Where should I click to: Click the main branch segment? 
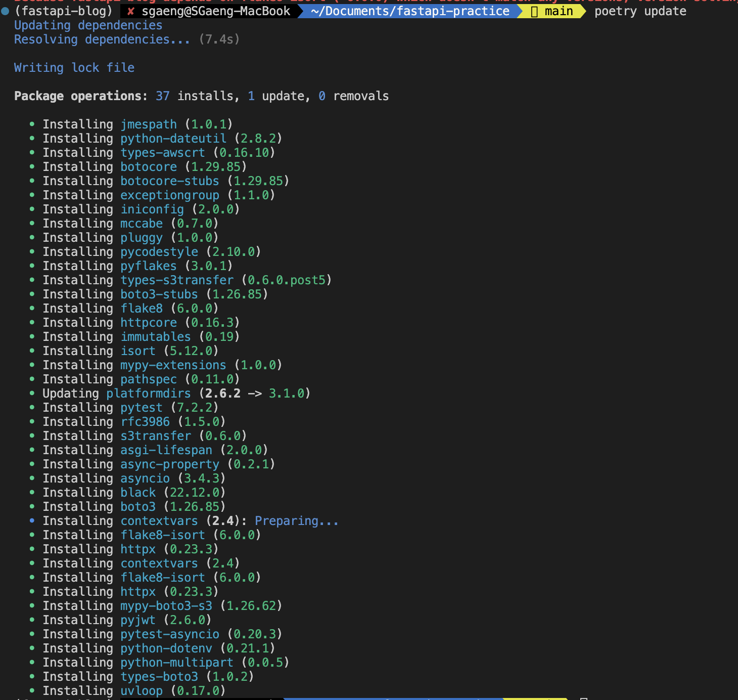559,11
